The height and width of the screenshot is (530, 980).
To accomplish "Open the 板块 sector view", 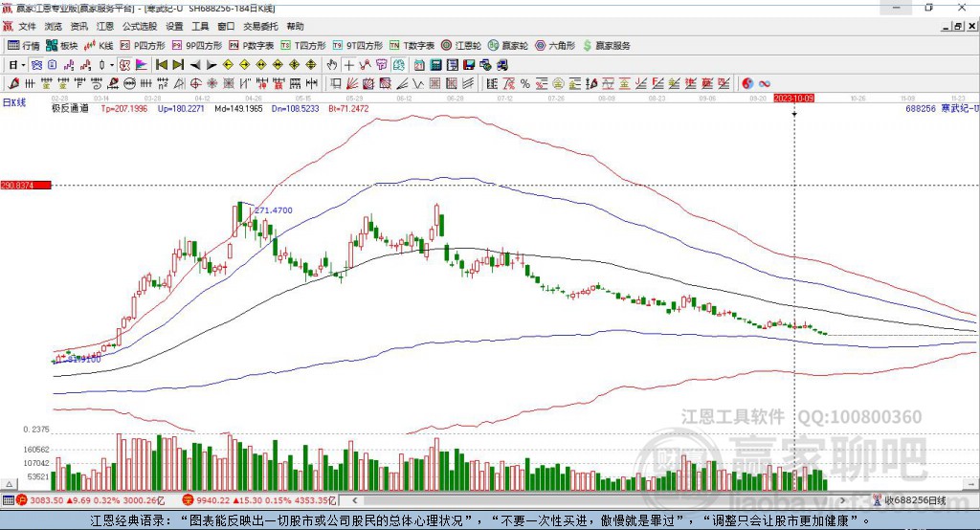I will (61, 46).
